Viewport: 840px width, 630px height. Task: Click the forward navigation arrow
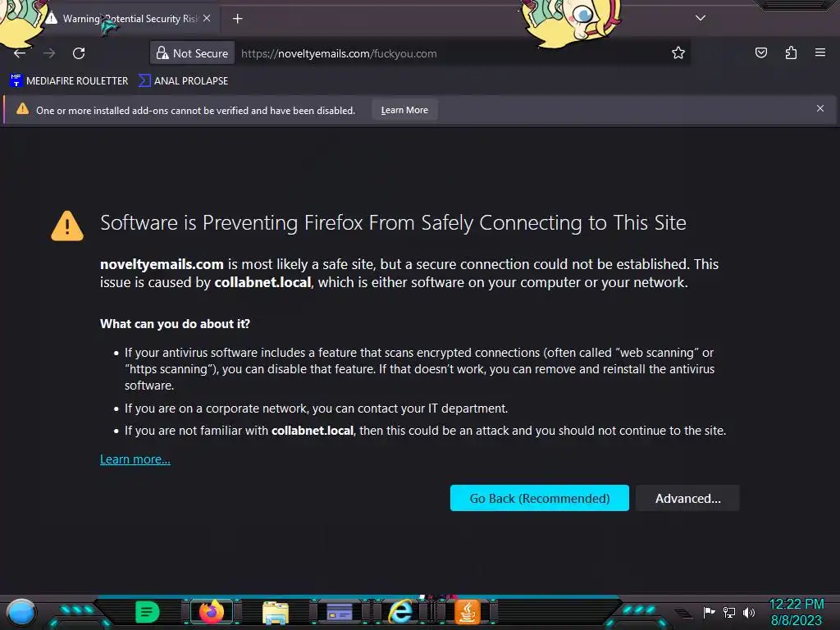point(49,53)
